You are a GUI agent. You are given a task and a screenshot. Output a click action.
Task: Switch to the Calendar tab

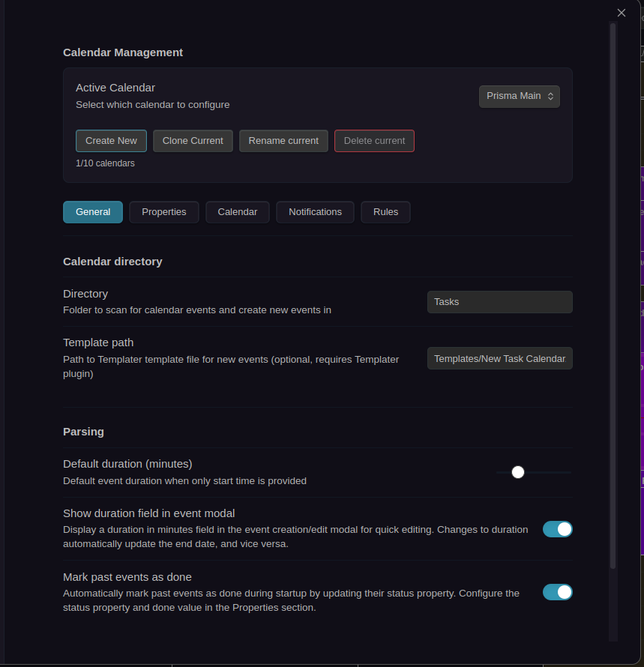coord(237,212)
